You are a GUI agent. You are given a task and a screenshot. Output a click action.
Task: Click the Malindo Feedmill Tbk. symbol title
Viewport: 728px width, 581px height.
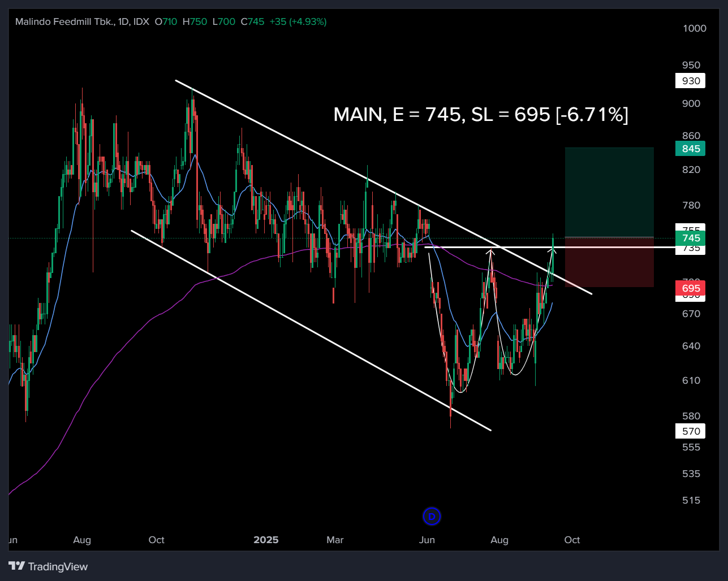tap(65, 21)
